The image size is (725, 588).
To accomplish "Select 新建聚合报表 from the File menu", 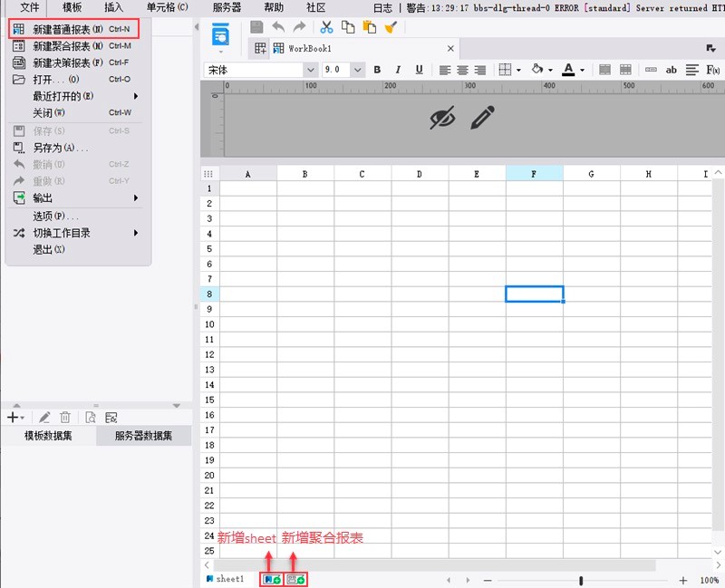I will coord(68,45).
